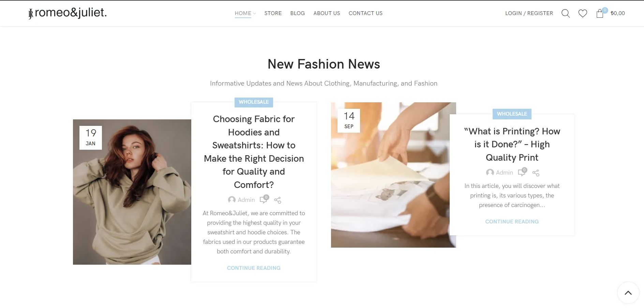The height and width of the screenshot is (308, 644).
Task: Open the wishlist heart icon
Action: (x=583, y=13)
